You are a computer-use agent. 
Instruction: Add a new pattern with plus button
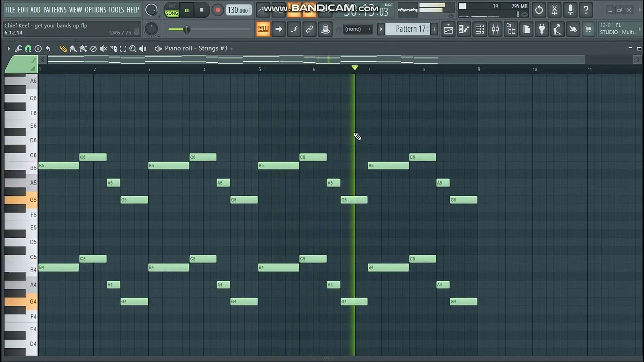[434, 29]
